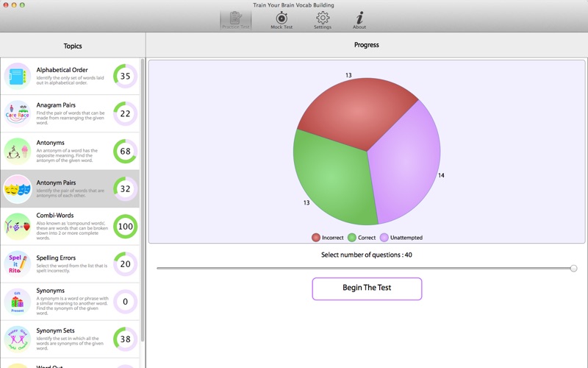The height and width of the screenshot is (368, 588).
Task: Click the Antonym Pairs masks icon
Action: coord(17,189)
